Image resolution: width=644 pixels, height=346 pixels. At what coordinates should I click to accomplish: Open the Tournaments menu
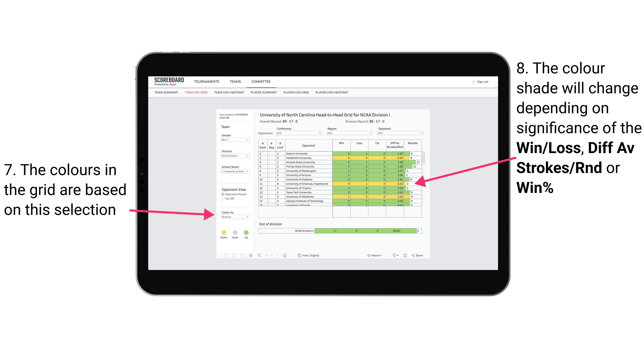(207, 82)
